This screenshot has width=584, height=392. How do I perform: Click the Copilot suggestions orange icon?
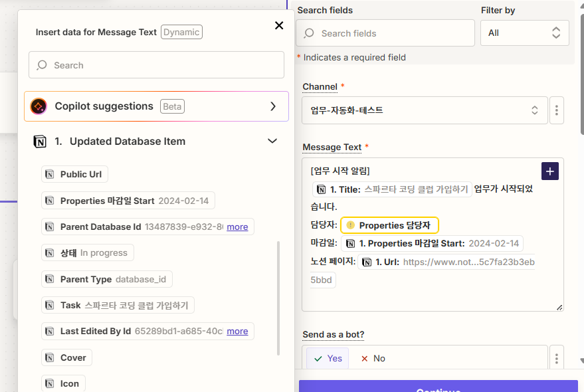tap(39, 106)
